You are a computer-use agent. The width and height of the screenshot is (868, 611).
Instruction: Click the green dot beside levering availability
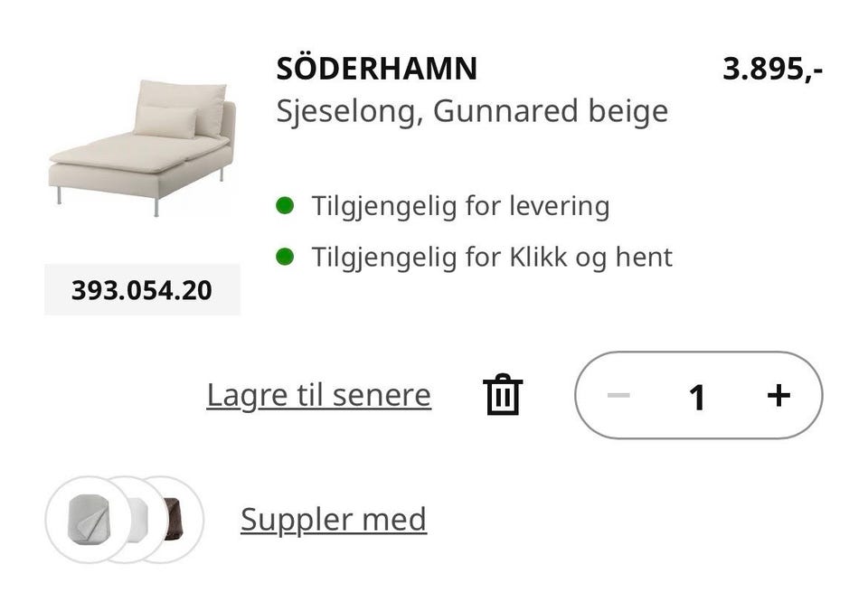286,206
